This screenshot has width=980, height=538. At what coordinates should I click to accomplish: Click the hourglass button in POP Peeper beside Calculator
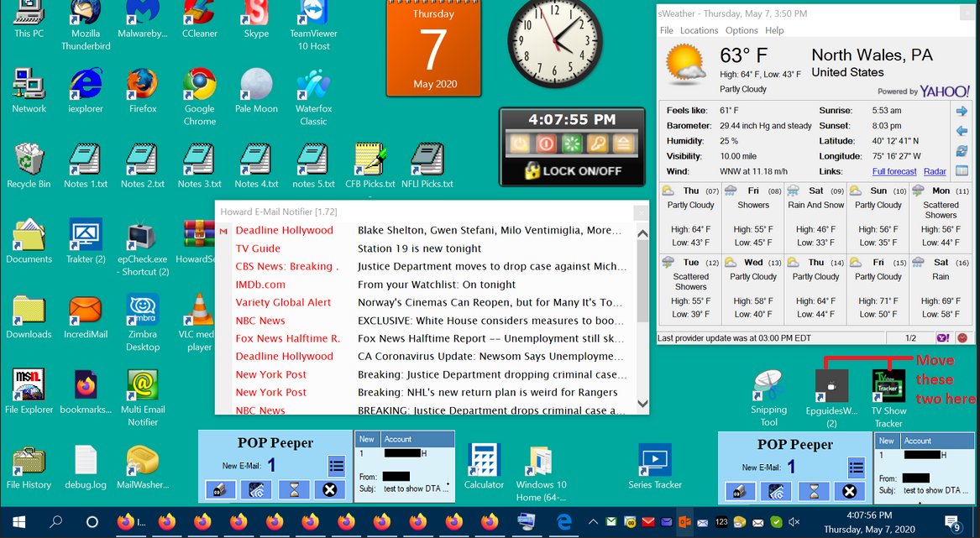[294, 490]
